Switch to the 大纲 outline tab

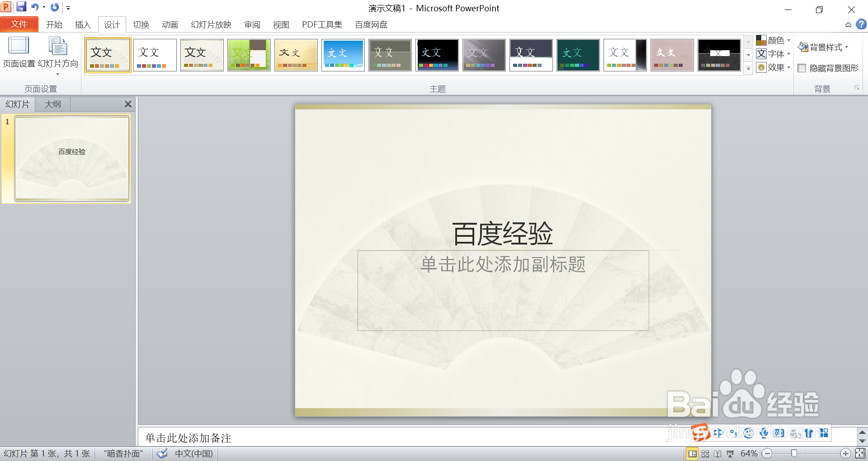click(x=52, y=104)
